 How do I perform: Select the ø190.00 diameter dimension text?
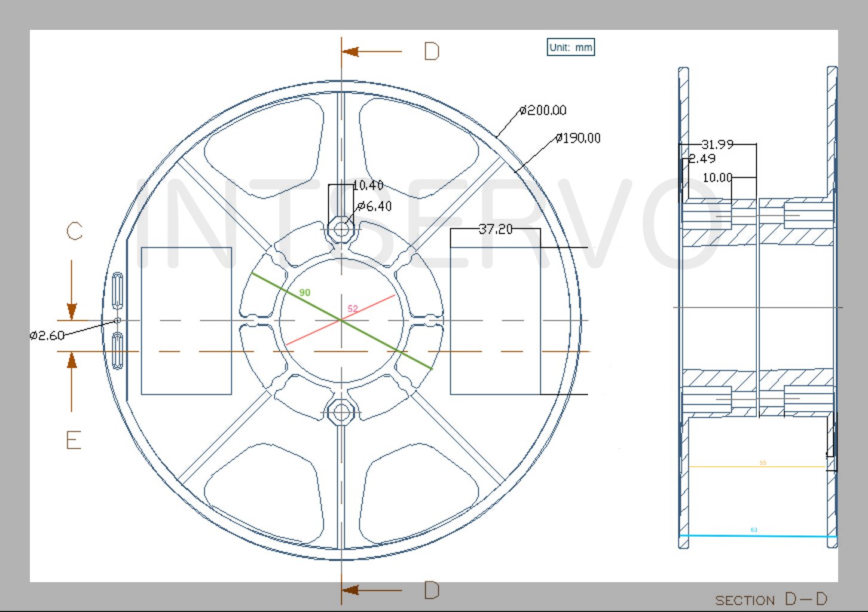(x=577, y=138)
